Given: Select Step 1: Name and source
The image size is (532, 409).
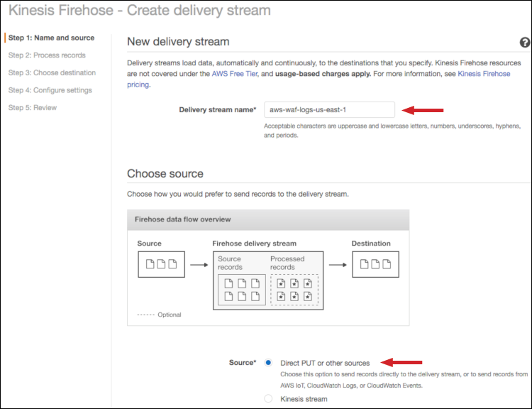Looking at the screenshot, I should [x=51, y=38].
